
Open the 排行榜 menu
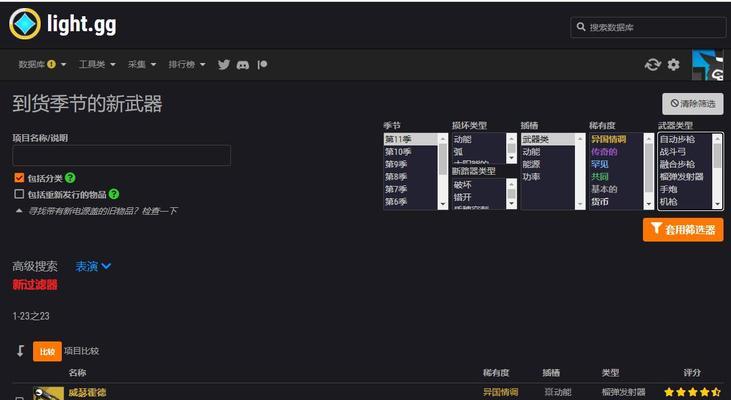(x=186, y=64)
